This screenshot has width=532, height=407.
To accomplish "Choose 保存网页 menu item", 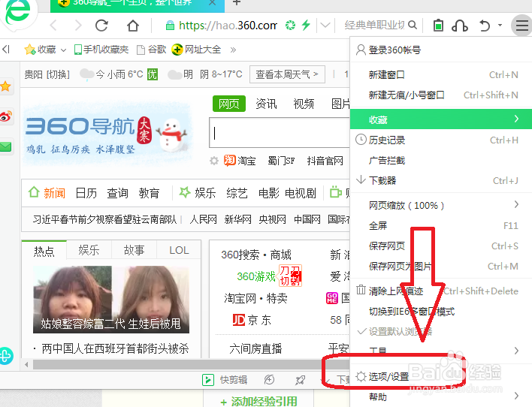I will pos(441,246).
